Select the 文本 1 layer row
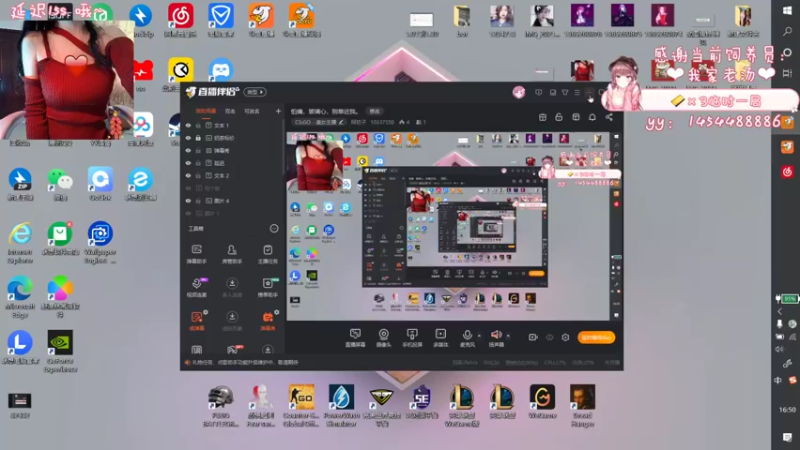This screenshot has height=450, width=800. (x=232, y=126)
